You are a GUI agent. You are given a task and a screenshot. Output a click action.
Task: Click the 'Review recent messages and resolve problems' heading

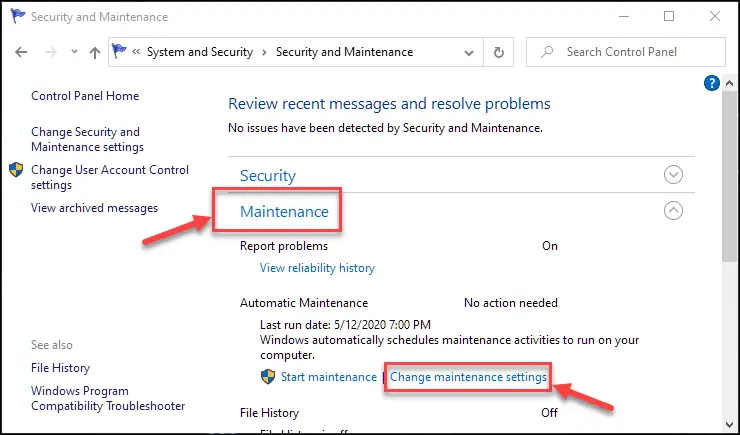[389, 104]
